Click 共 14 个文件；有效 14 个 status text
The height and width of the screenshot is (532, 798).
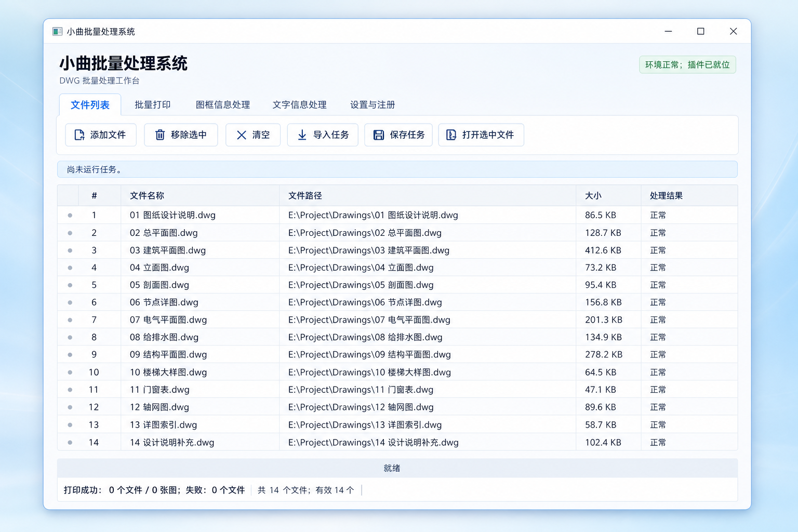pyautogui.click(x=306, y=490)
